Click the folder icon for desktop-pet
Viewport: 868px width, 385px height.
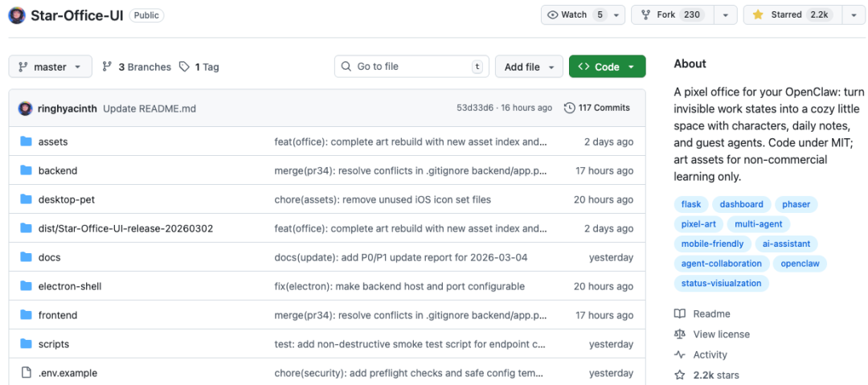pos(26,199)
